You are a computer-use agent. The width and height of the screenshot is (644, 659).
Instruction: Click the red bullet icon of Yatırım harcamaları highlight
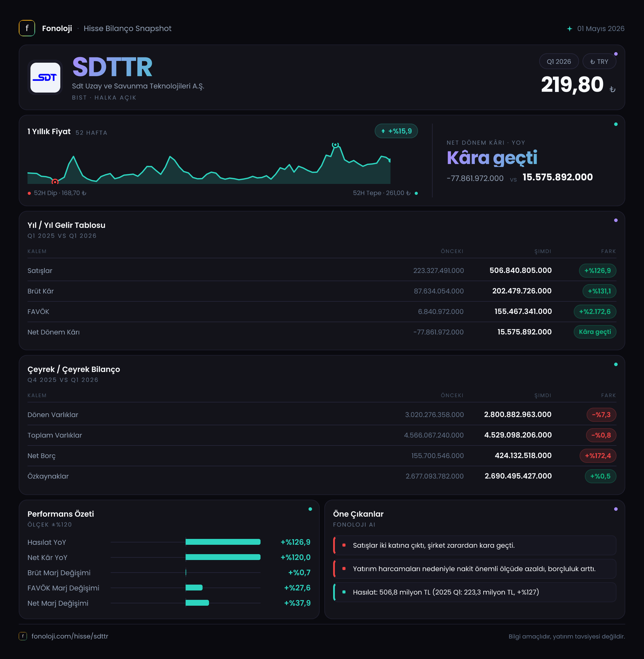pyautogui.click(x=344, y=568)
